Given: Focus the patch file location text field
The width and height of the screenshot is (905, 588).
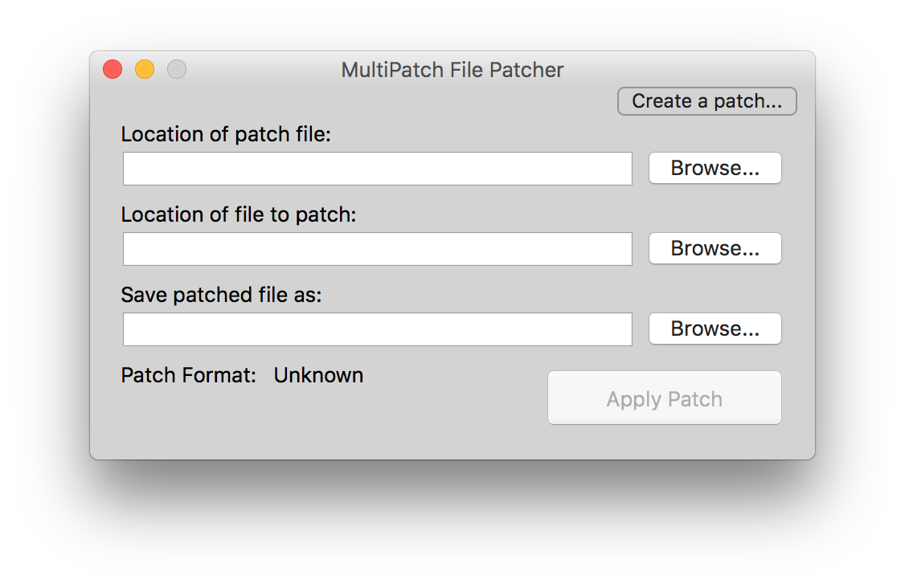Looking at the screenshot, I should pos(377,169).
